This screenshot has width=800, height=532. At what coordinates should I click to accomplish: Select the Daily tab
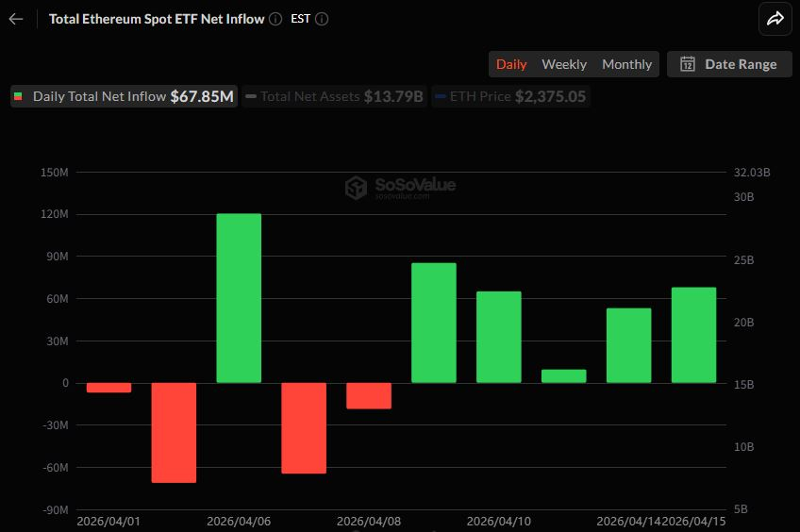(x=511, y=64)
